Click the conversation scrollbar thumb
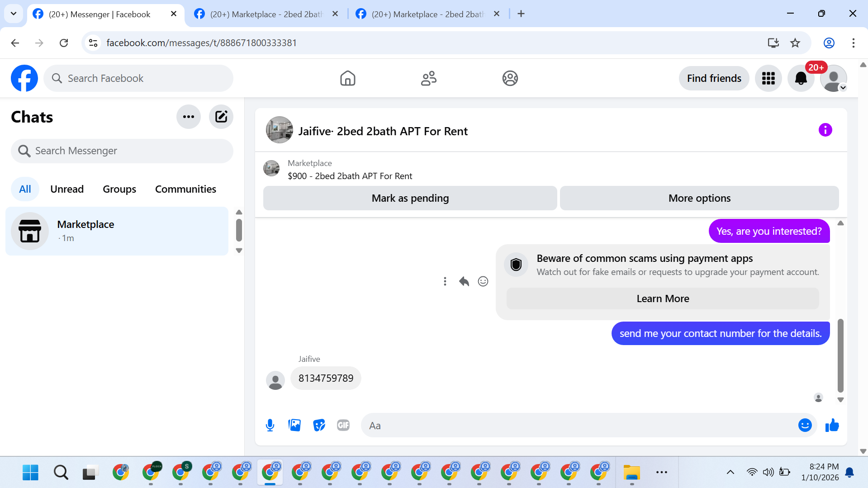 (840, 355)
